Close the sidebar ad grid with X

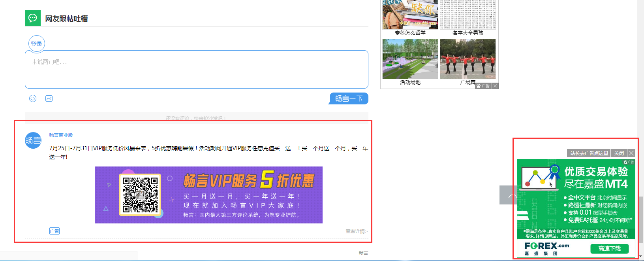[495, 86]
